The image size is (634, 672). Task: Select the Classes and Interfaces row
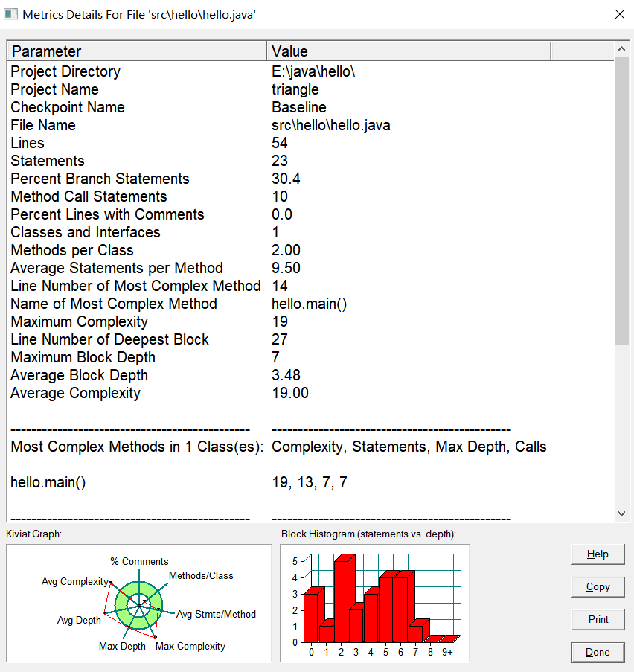[x=311, y=232]
